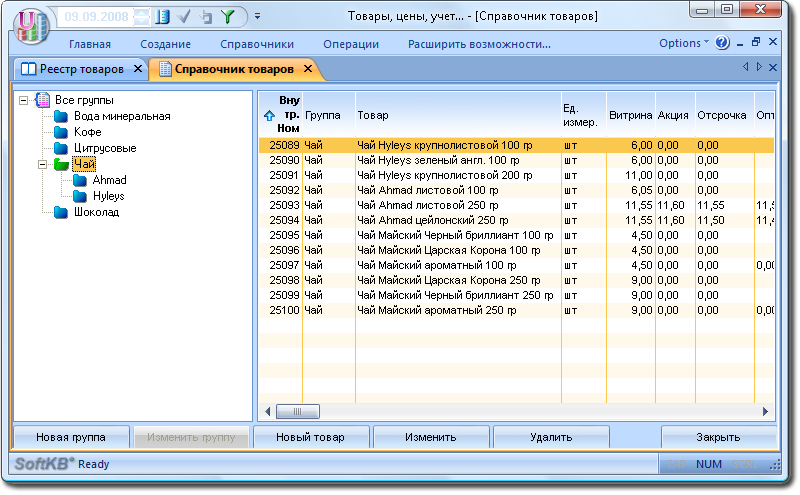Show previous document tab with left arrow
This screenshot has height=495, width=800.
(745, 67)
